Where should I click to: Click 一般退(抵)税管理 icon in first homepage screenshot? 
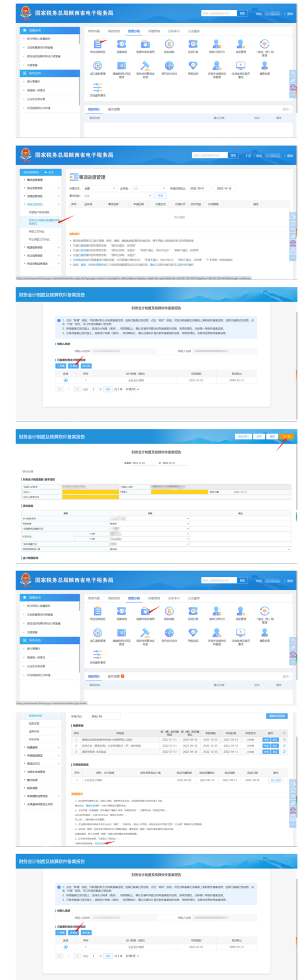pos(265,44)
